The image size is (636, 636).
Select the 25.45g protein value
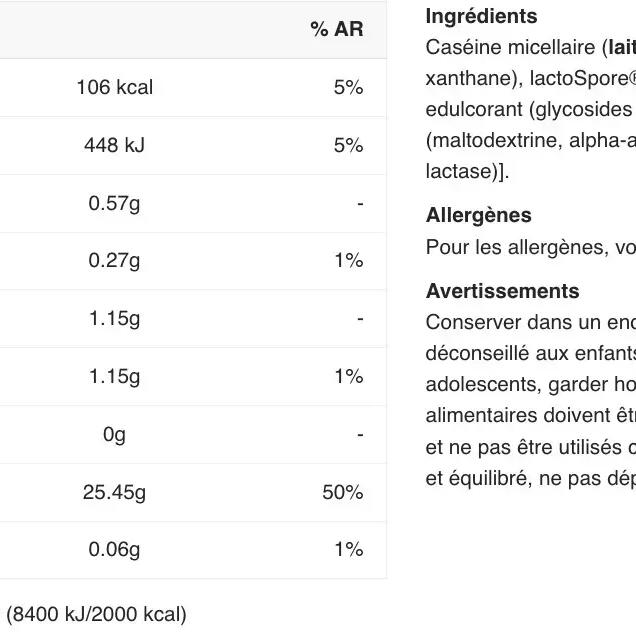pos(114,492)
